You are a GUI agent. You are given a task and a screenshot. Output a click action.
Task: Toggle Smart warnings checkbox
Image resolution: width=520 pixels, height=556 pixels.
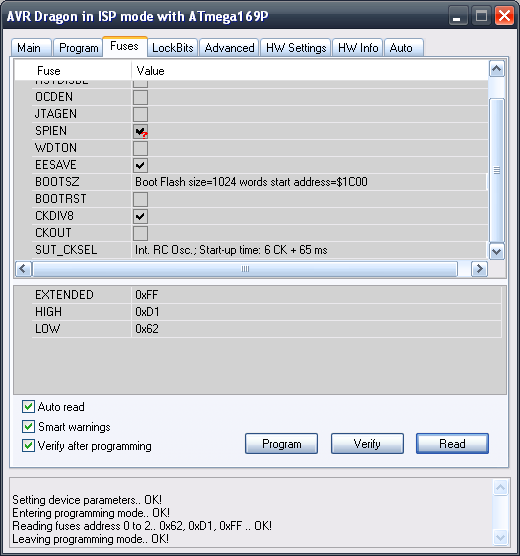click(x=28, y=427)
